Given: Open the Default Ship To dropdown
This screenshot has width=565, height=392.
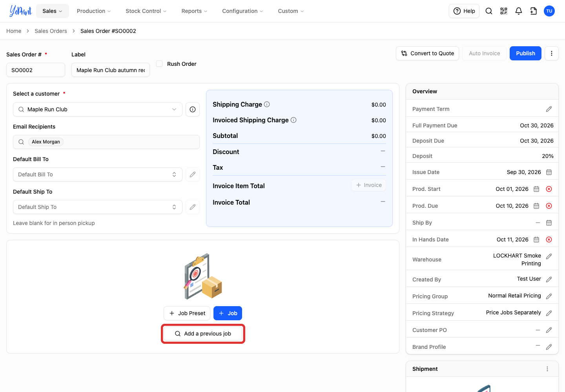Looking at the screenshot, I should click(98, 207).
